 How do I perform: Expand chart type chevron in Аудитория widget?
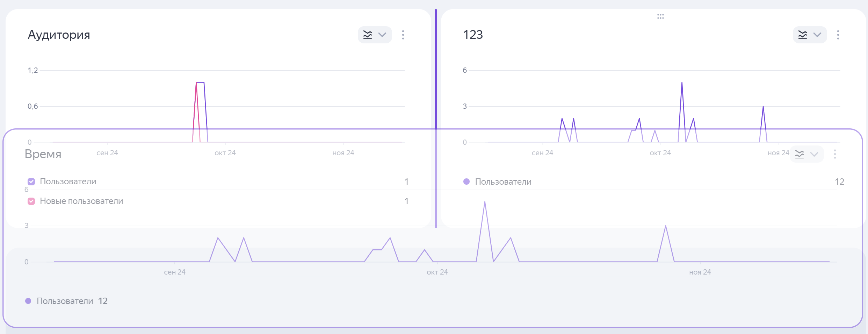coord(382,35)
